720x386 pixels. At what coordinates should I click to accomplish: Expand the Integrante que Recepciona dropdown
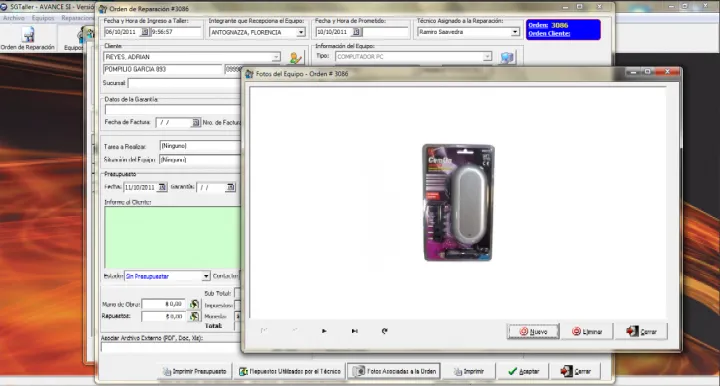[x=301, y=33]
